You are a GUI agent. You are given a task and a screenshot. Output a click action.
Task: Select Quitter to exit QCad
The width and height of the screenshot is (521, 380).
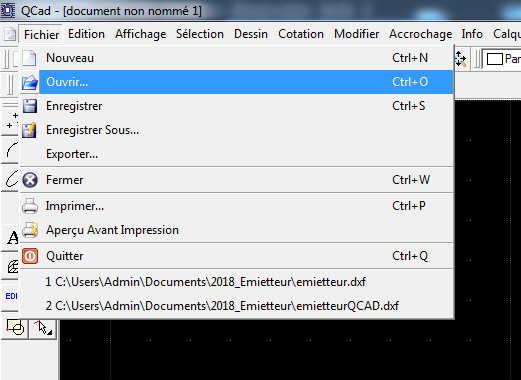pos(237,256)
